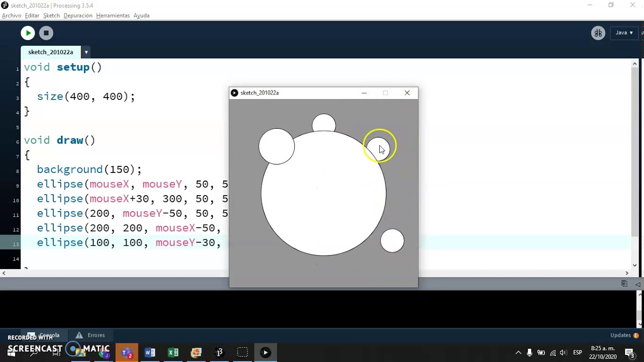The image size is (644, 362).
Task: Open the Java mode dropdown
Action: click(624, 33)
